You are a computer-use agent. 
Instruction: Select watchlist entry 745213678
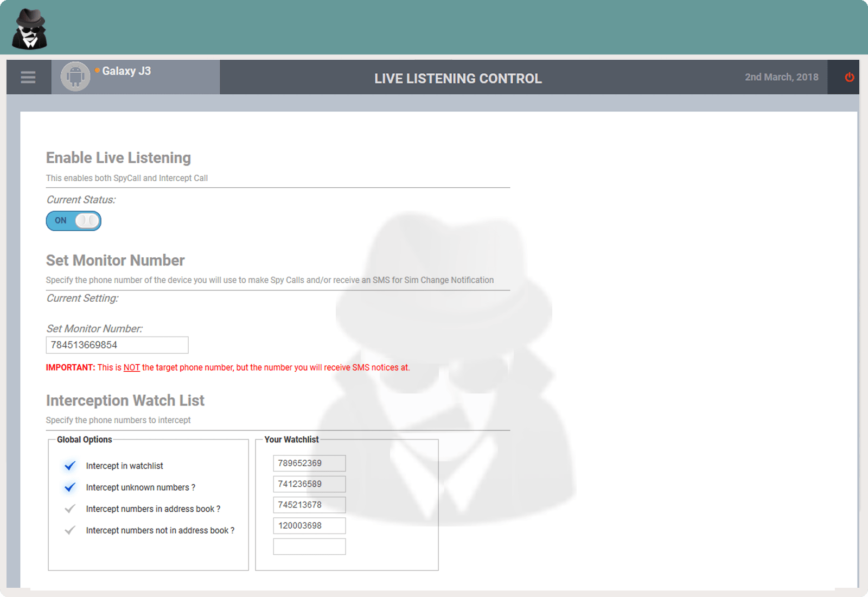(x=309, y=505)
